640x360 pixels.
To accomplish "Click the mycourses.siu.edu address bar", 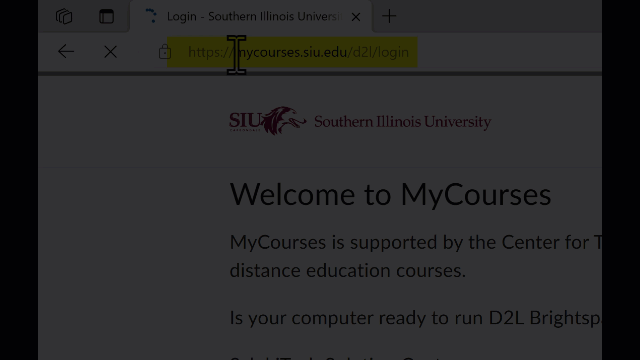I will [298, 52].
